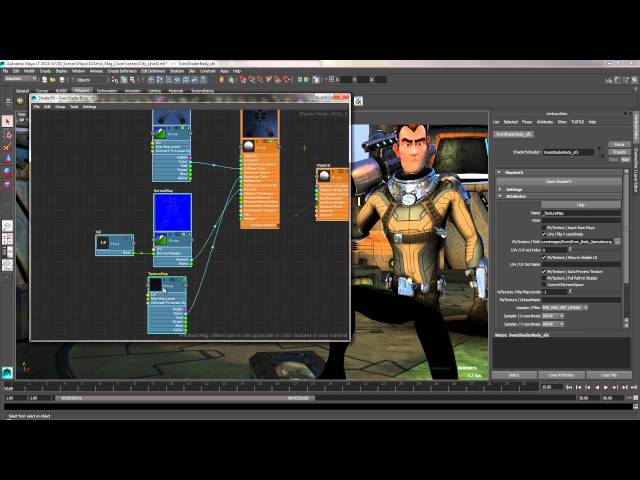Click the Maya logo icon at bottom left
The height and width of the screenshot is (480, 640).
tap(7, 372)
